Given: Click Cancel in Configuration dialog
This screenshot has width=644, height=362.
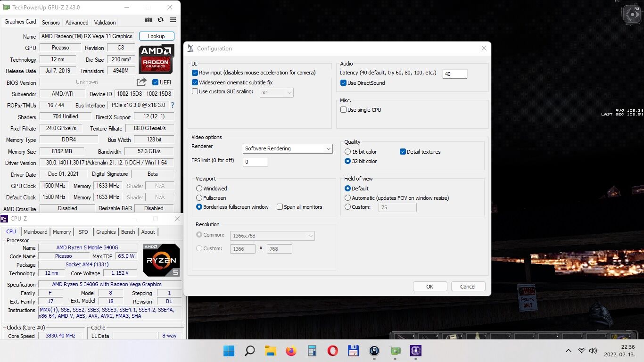Looking at the screenshot, I should click(x=468, y=287).
